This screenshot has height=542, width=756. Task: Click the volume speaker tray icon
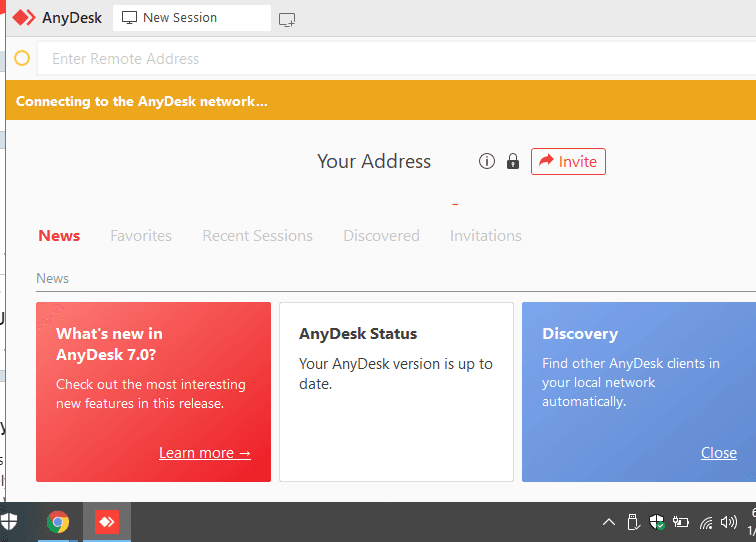click(x=729, y=522)
